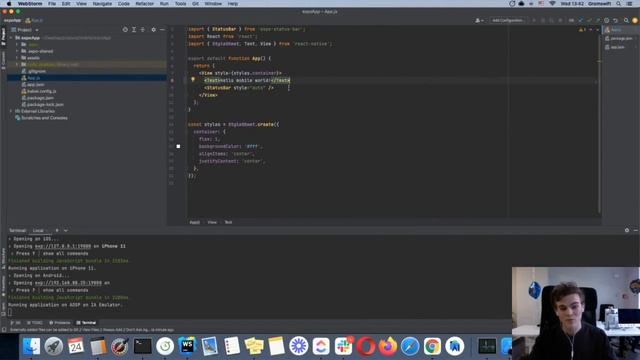Image resolution: width=640 pixels, height=360 pixels.
Task: Select App.js in the project tree
Action: 31,78
